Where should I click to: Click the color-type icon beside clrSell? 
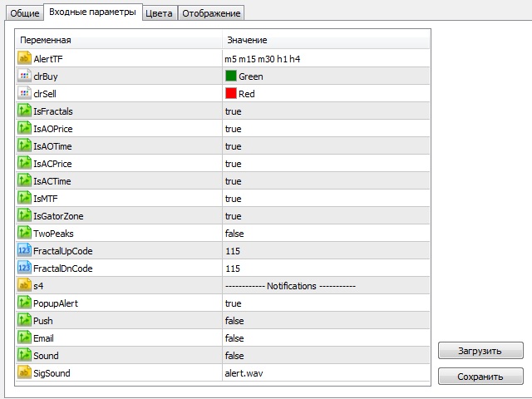pos(24,93)
